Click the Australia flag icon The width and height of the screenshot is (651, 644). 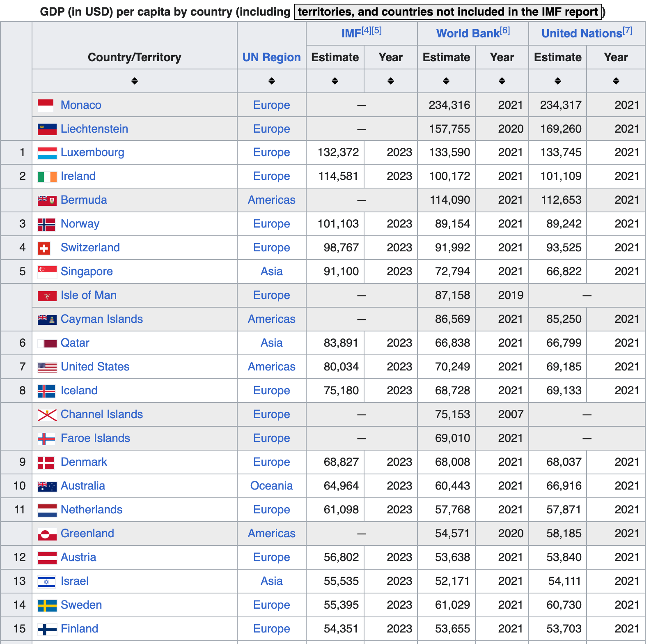coord(47,486)
